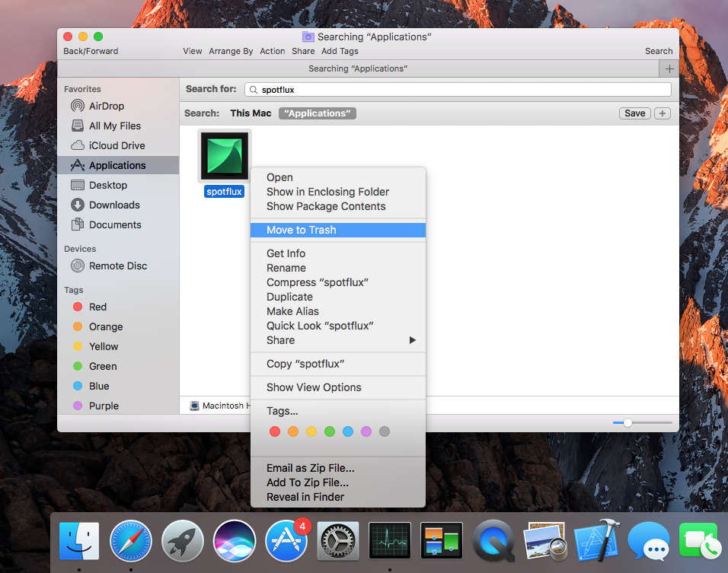Click inside the spotflux search field
Image resolution: width=728 pixels, height=573 pixels.
pyautogui.click(x=457, y=89)
